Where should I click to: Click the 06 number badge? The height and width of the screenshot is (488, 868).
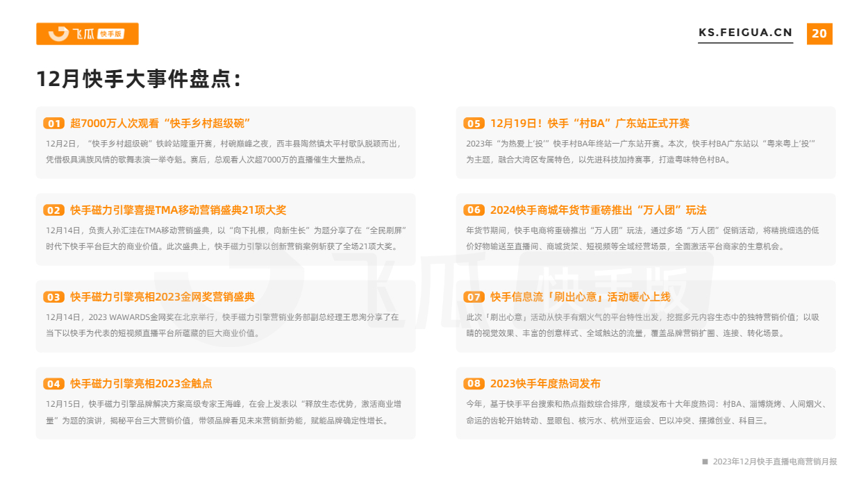pos(474,210)
